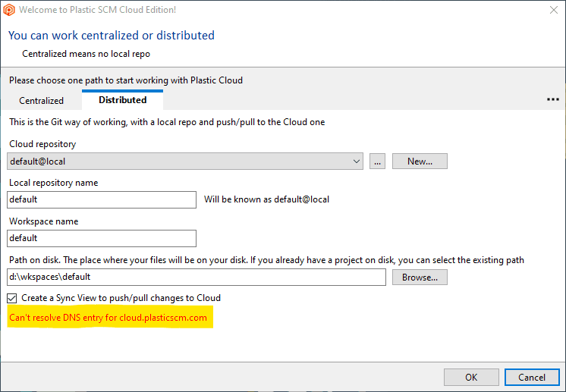Expand the Cloud repository dropdown
The height and width of the screenshot is (392, 566).
click(357, 162)
